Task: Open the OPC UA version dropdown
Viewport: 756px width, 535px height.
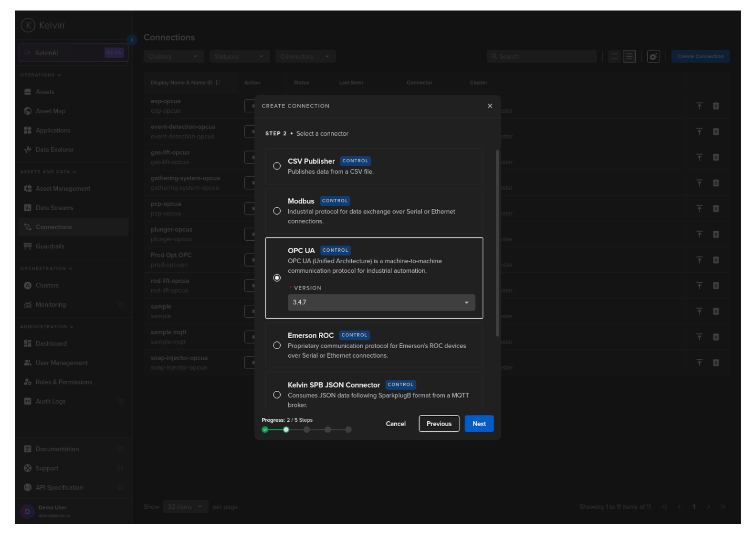Action: (x=381, y=302)
